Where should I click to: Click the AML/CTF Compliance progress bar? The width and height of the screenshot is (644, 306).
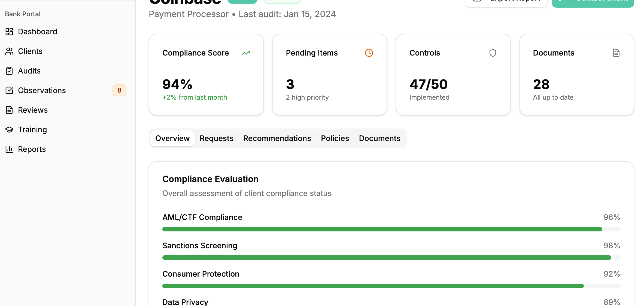tap(391, 229)
